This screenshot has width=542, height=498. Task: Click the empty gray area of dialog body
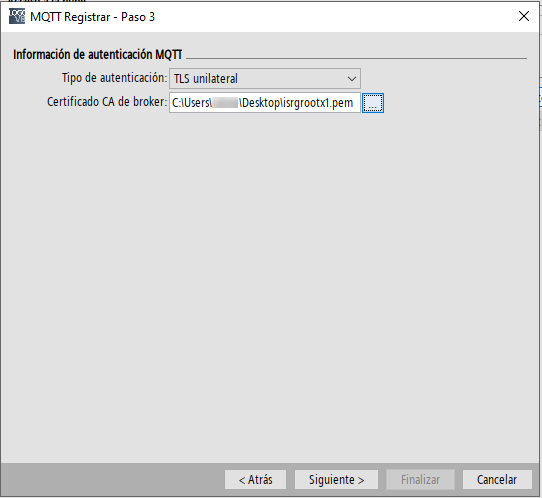coord(270,276)
